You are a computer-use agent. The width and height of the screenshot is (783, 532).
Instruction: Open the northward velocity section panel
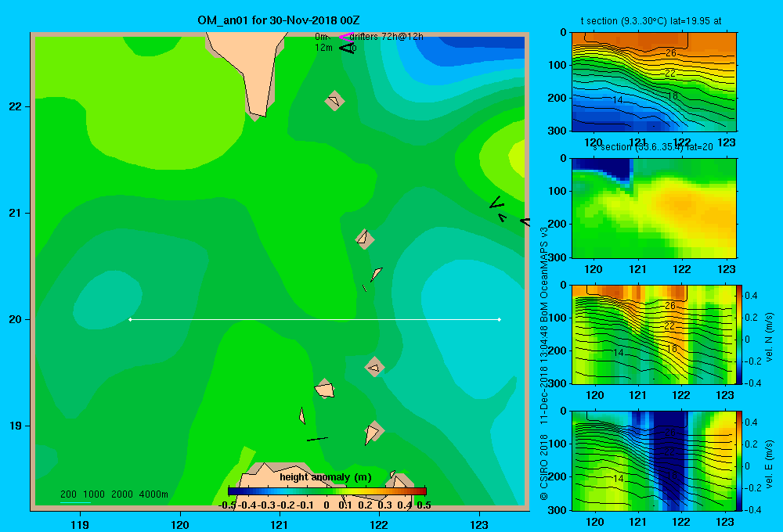coord(654,334)
